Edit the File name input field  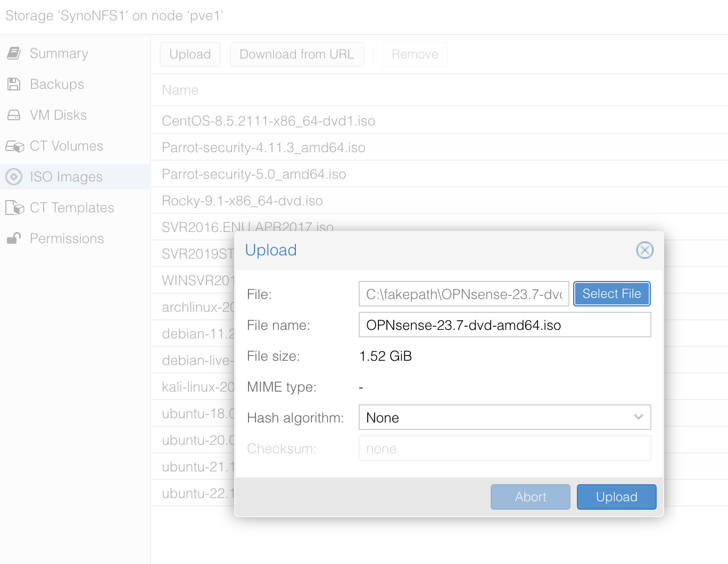(504, 325)
